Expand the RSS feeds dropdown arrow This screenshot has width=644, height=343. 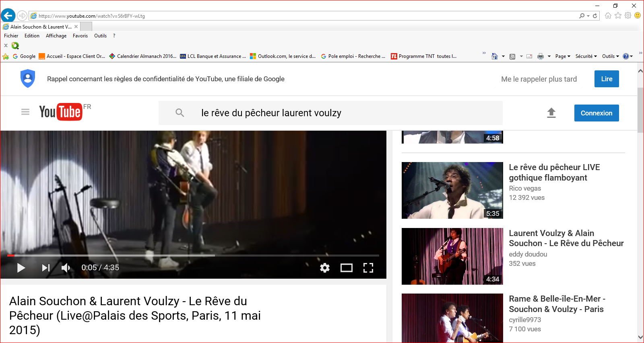[521, 56]
